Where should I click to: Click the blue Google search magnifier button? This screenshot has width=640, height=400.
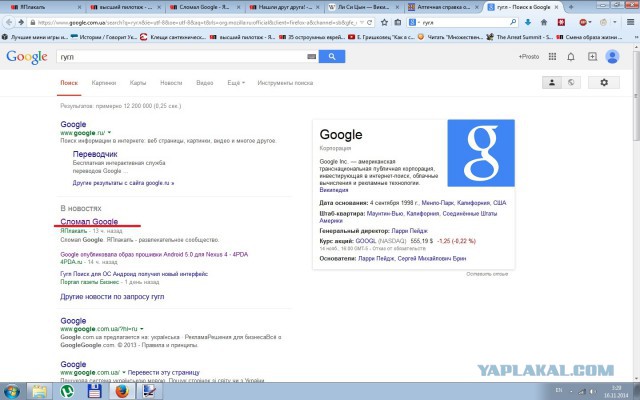coord(332,57)
